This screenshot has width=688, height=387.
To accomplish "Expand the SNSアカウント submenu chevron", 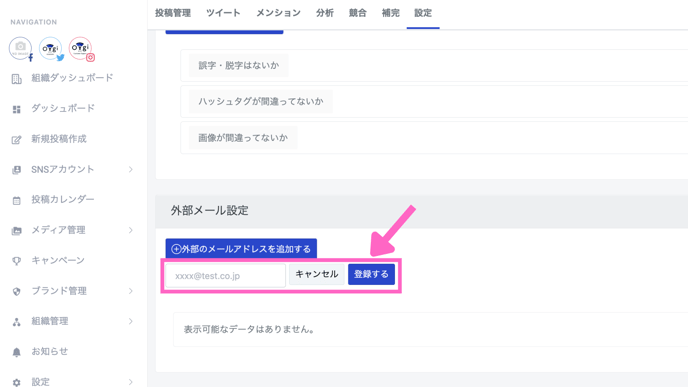I will coord(131,169).
